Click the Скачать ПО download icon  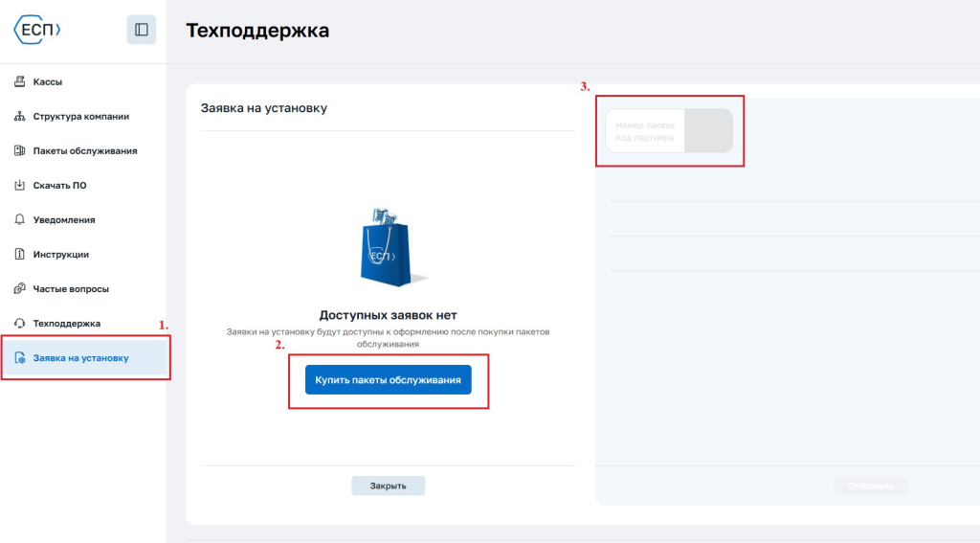[x=19, y=185]
